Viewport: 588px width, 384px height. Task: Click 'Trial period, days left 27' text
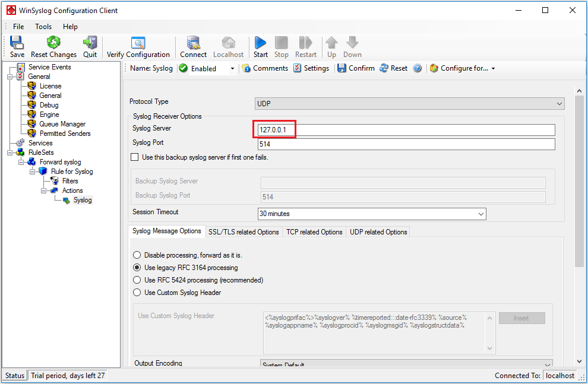pyautogui.click(x=68, y=375)
